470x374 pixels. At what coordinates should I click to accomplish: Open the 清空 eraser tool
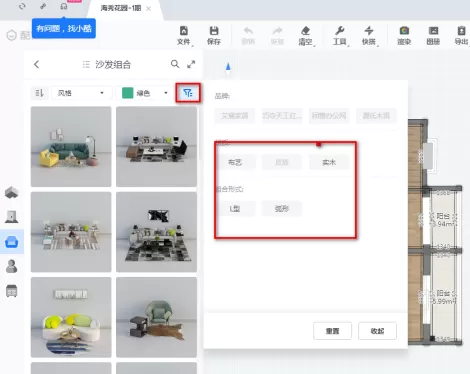point(306,36)
